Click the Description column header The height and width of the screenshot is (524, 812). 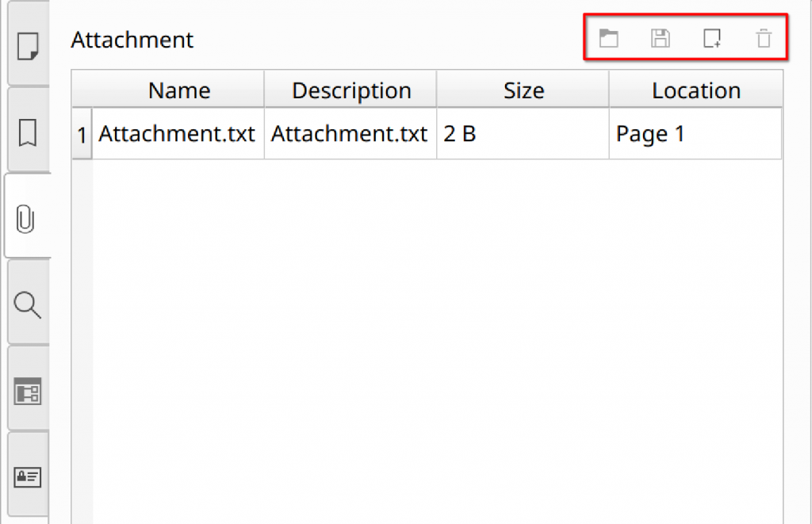coord(350,90)
